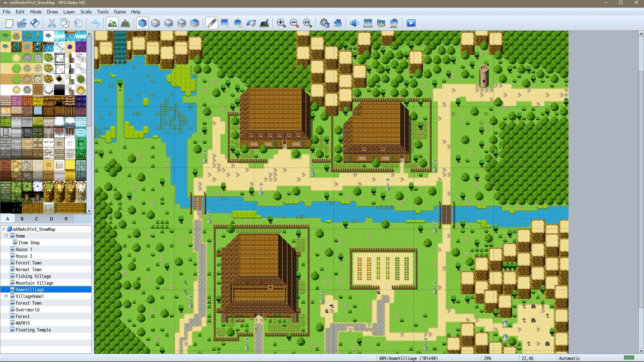Copy using the toolbar copy icon
This screenshot has height=362, width=644.
click(65, 23)
